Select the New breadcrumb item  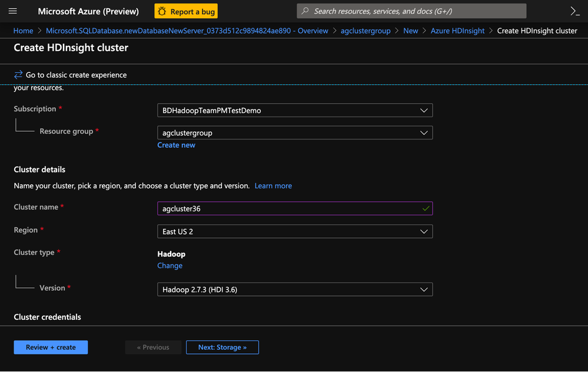(411, 31)
